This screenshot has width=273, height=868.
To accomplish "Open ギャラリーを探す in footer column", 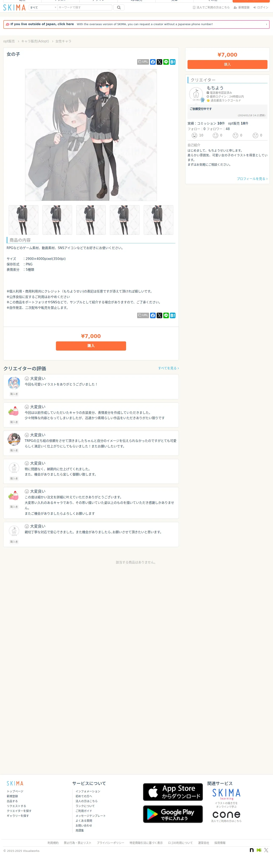I will coord(18,816).
